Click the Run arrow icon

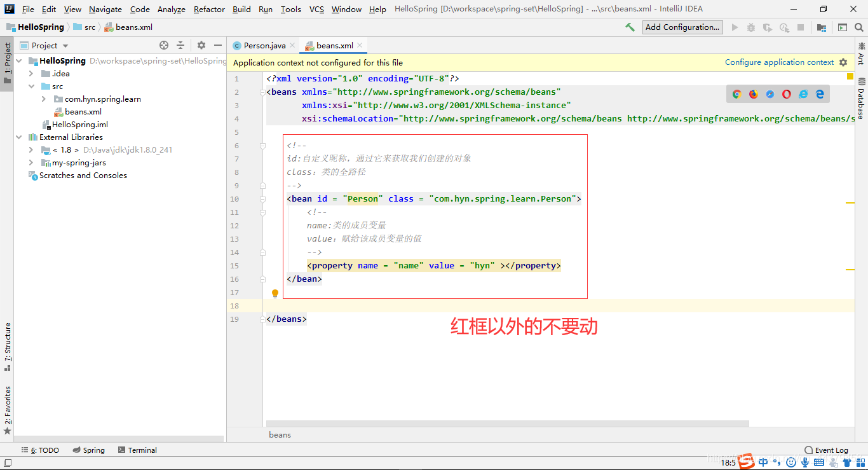click(x=735, y=27)
